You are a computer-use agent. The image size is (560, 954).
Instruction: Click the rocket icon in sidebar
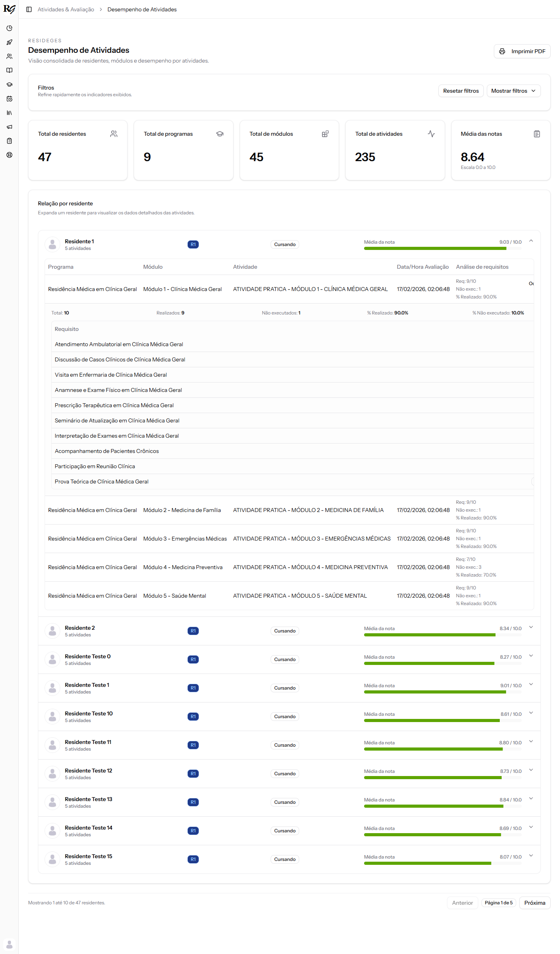point(9,42)
